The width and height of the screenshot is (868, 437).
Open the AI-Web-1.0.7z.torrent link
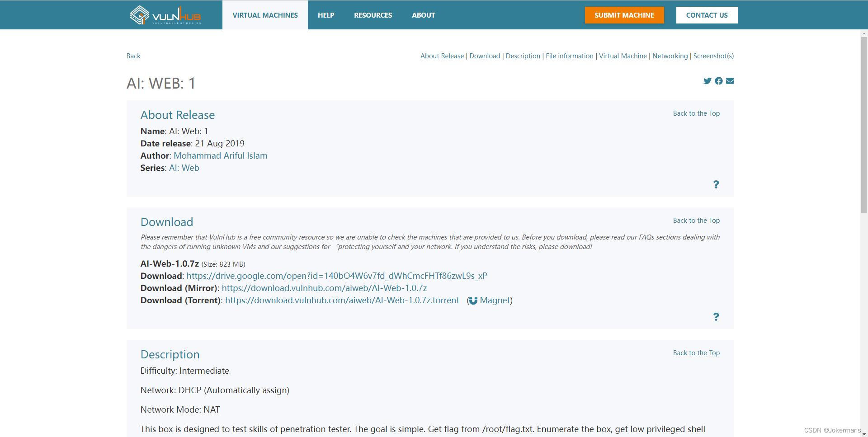click(x=342, y=300)
